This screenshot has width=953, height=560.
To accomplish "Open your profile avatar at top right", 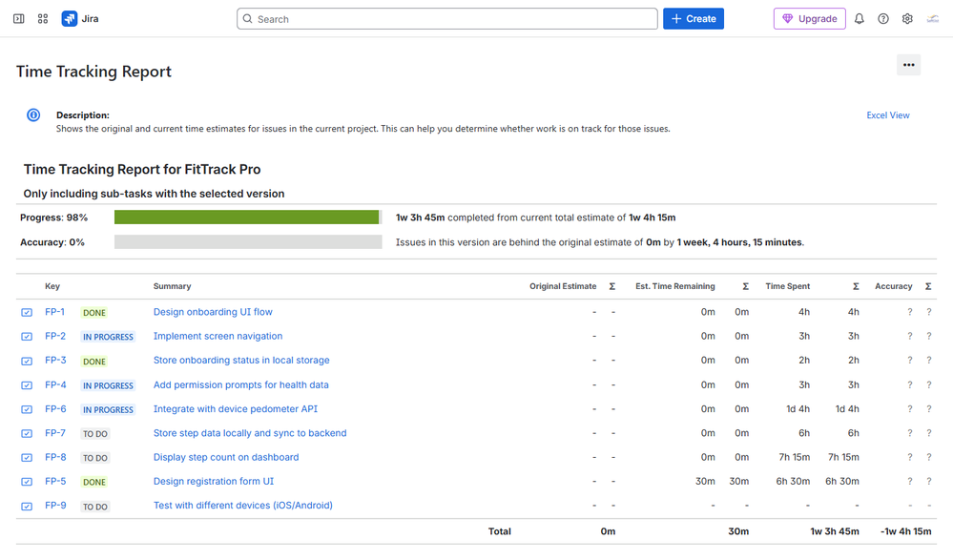I will tap(935, 18).
